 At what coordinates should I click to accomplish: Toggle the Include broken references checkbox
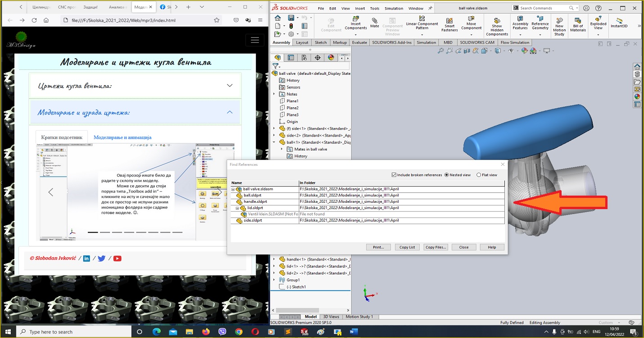click(394, 175)
